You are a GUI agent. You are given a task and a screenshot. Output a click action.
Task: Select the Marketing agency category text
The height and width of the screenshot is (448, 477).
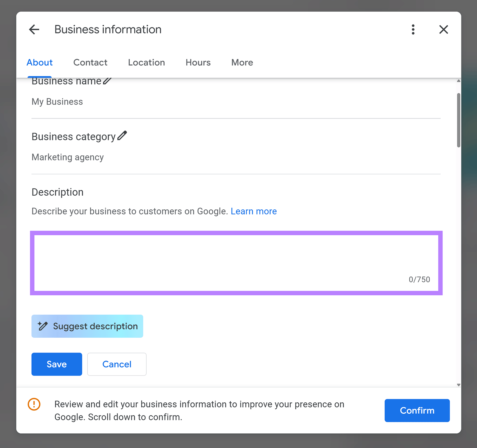(x=67, y=157)
